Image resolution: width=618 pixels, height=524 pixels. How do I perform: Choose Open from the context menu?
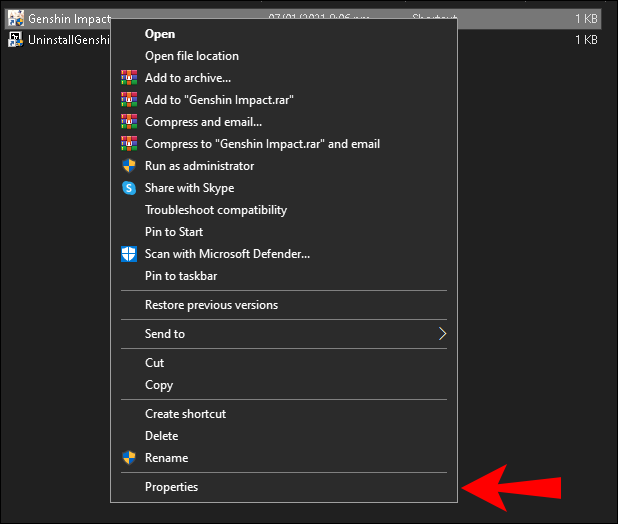(160, 34)
